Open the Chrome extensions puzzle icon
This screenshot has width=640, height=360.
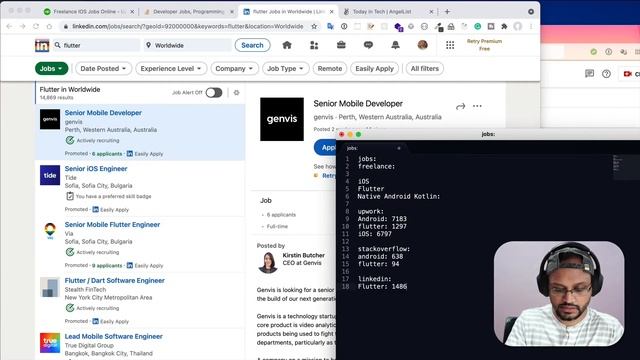tap(504, 27)
